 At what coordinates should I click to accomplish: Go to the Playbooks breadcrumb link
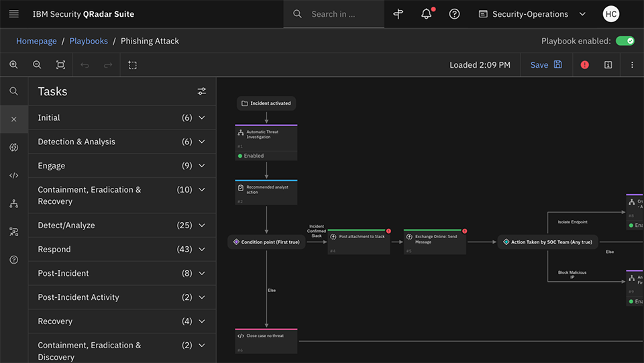click(x=89, y=41)
